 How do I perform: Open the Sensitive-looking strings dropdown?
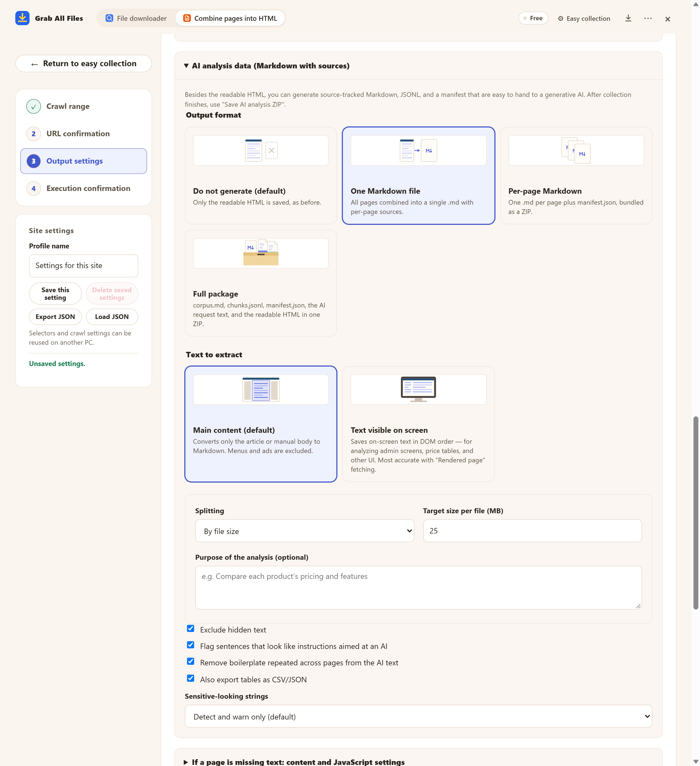point(418,716)
